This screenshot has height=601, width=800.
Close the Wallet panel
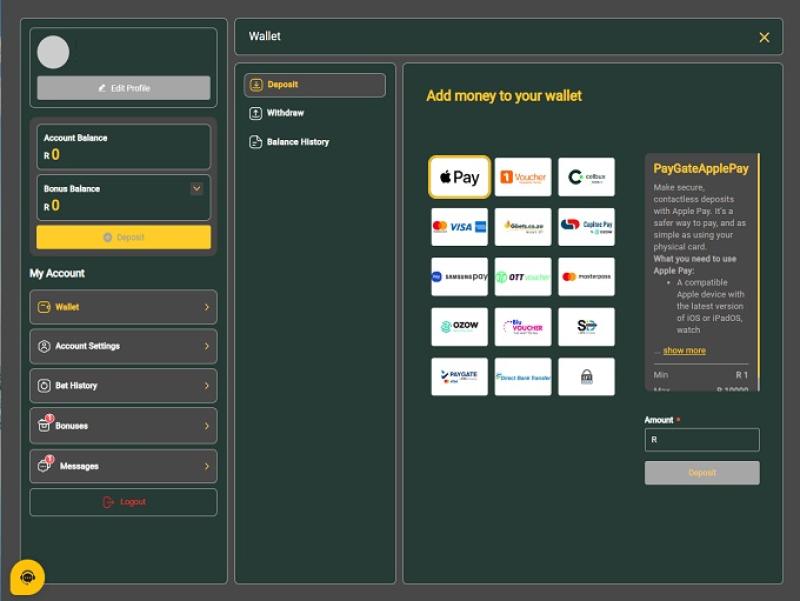tap(764, 37)
